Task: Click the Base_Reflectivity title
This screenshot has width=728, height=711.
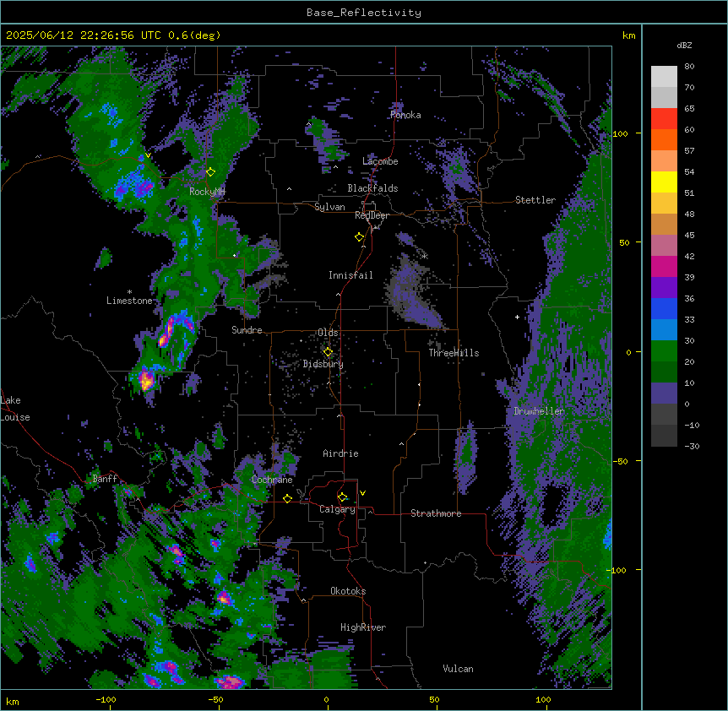Action: point(364,13)
